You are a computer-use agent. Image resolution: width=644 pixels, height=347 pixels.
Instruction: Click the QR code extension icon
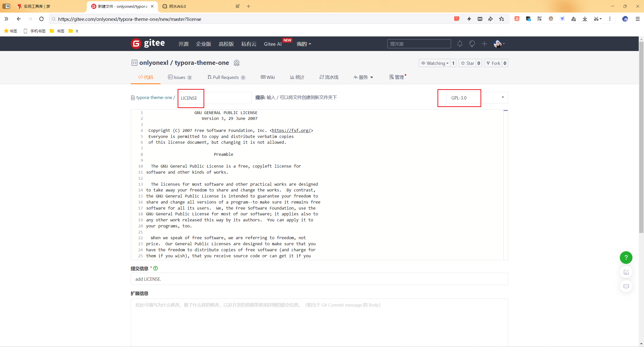click(x=540, y=19)
